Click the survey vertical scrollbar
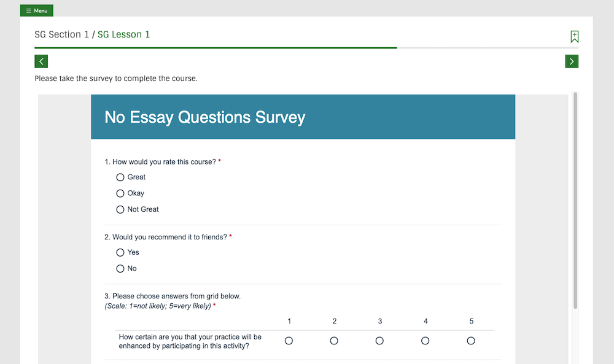This screenshot has height=364, width=614. coord(575,200)
